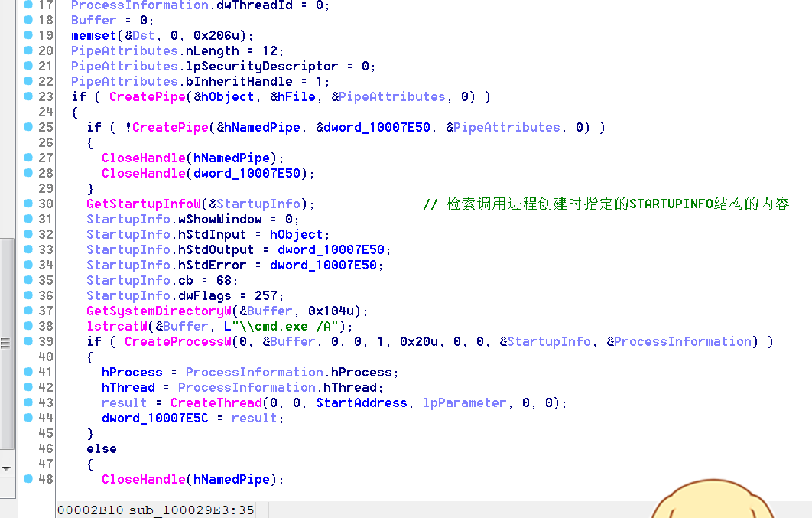Toggle breakpoint dot on line 48
This screenshot has height=518, width=812.
click(28, 479)
